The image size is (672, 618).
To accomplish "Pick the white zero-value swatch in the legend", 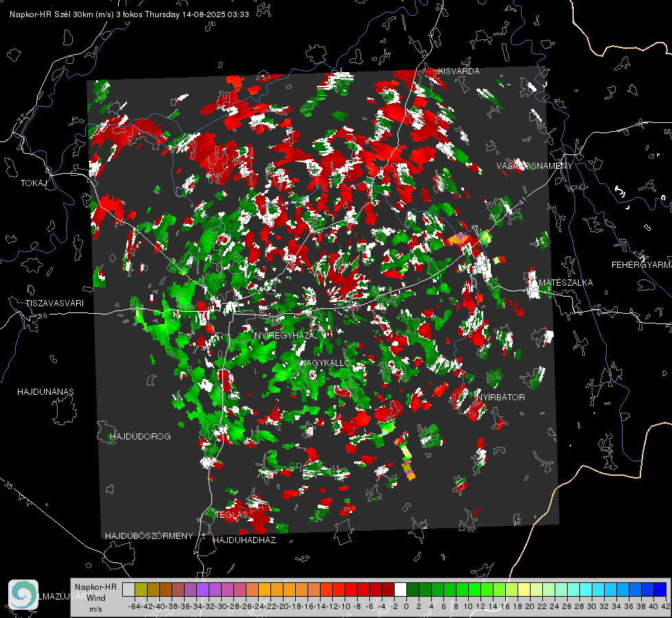I will click(x=400, y=589).
